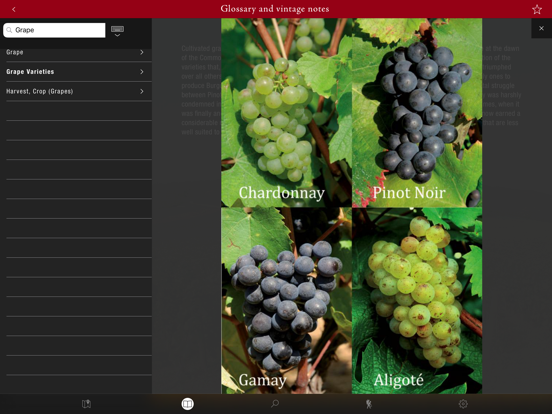Open the vine/grower tab in bottom bar

point(369,404)
